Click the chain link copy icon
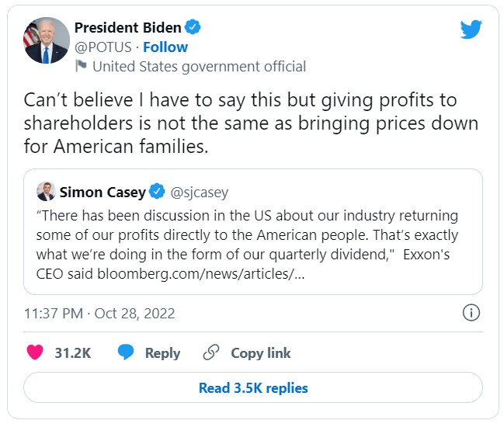Screen dimensions: 504x427 click(x=210, y=352)
